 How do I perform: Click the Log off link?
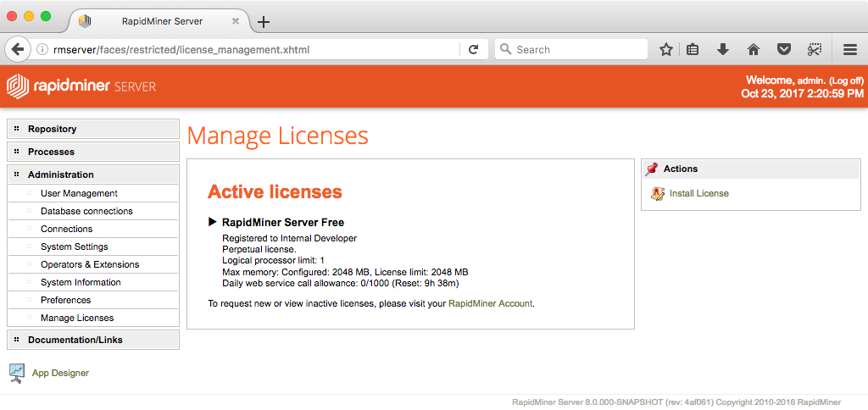[x=846, y=80]
